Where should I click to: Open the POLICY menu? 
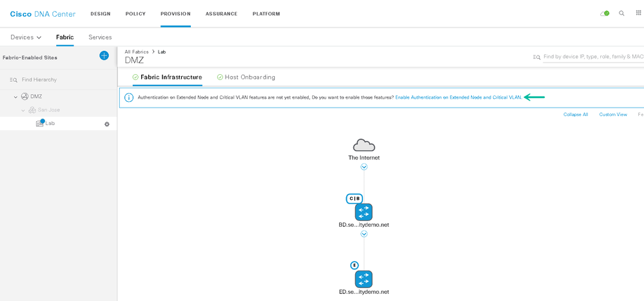tap(135, 14)
